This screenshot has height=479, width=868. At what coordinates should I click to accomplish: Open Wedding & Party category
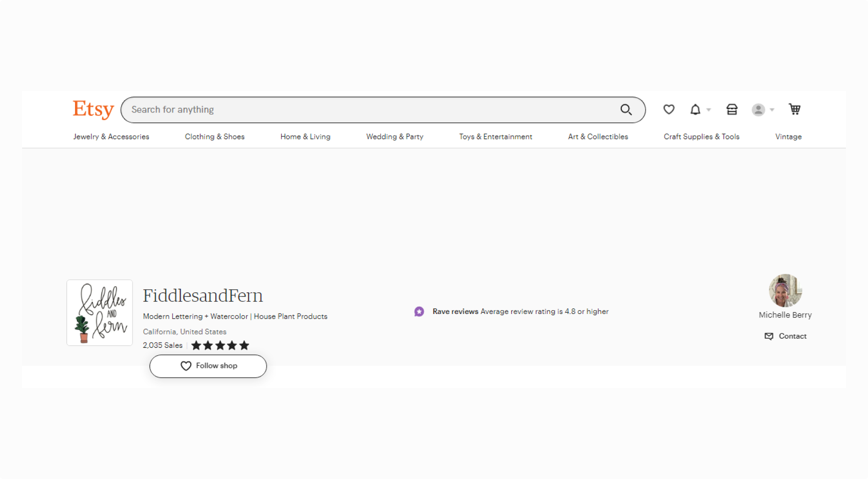(395, 136)
